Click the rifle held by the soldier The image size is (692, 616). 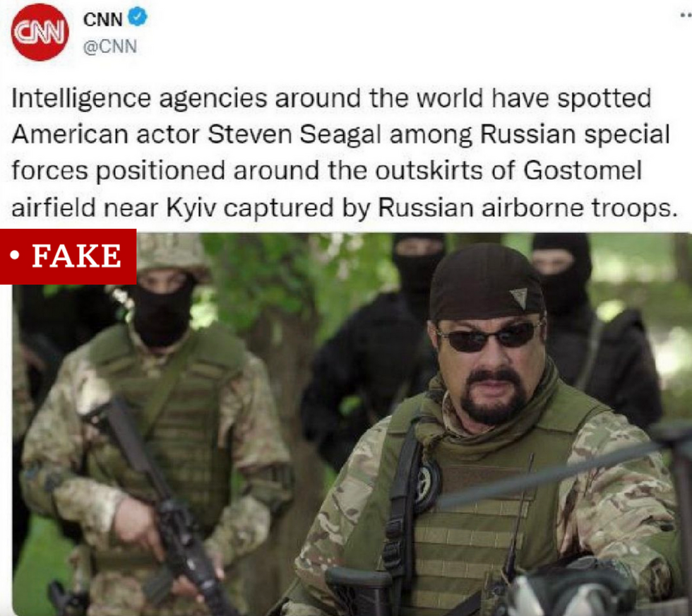(x=162, y=504)
